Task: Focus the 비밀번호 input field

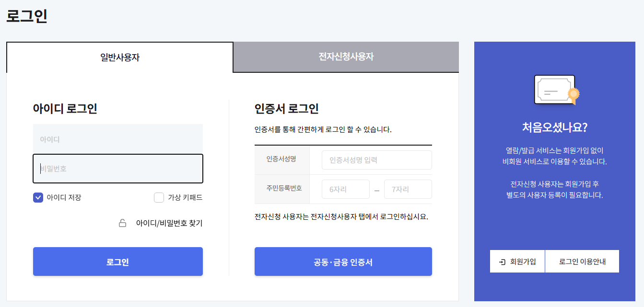Action: point(117,168)
